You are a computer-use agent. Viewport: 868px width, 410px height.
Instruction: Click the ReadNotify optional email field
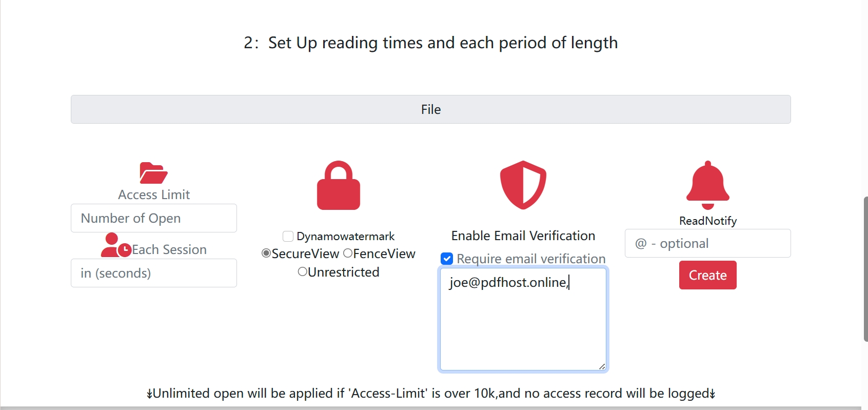click(707, 243)
